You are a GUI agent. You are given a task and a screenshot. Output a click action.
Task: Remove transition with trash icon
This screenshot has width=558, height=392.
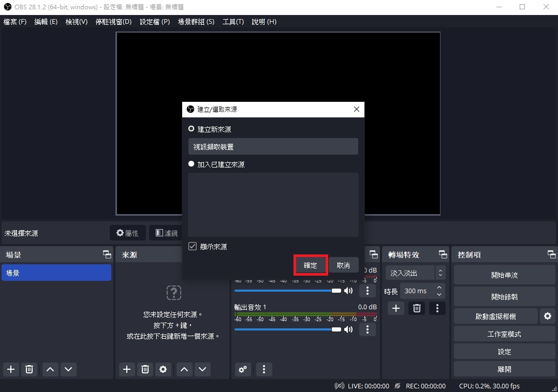417,308
